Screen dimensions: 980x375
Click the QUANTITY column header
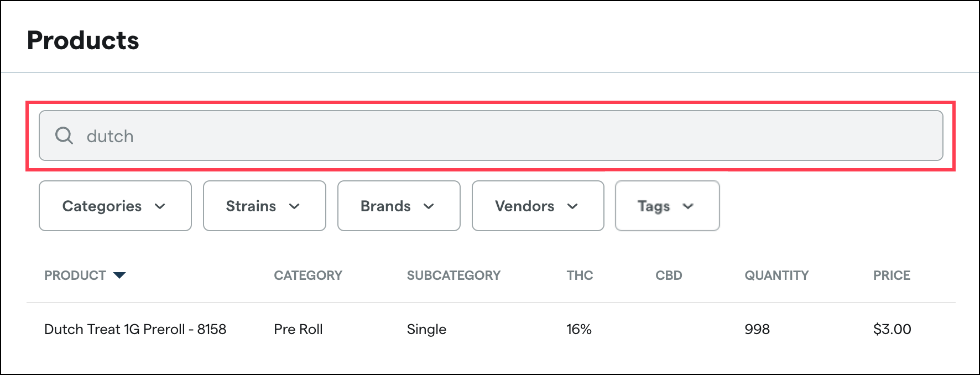[x=776, y=275]
